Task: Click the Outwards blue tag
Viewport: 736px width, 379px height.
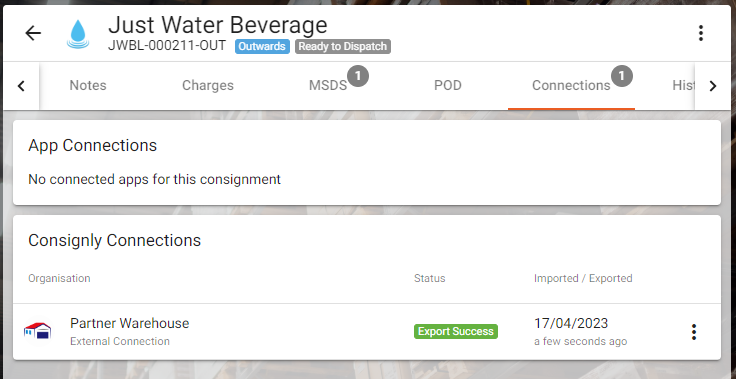Action: pyautogui.click(x=262, y=46)
